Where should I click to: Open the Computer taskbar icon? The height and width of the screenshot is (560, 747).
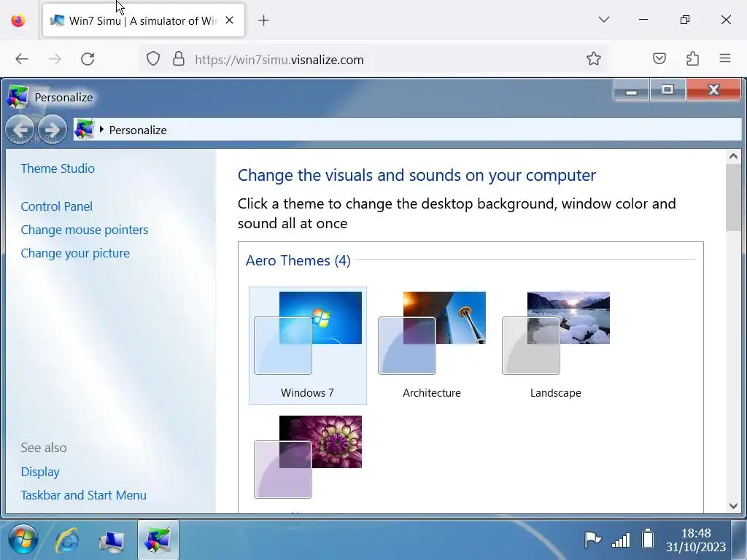[112, 540]
